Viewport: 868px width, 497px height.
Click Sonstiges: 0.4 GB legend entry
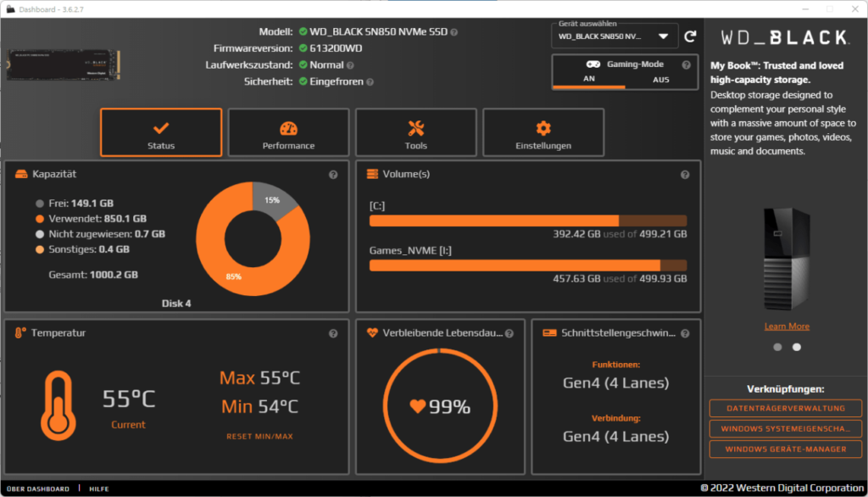82,249
